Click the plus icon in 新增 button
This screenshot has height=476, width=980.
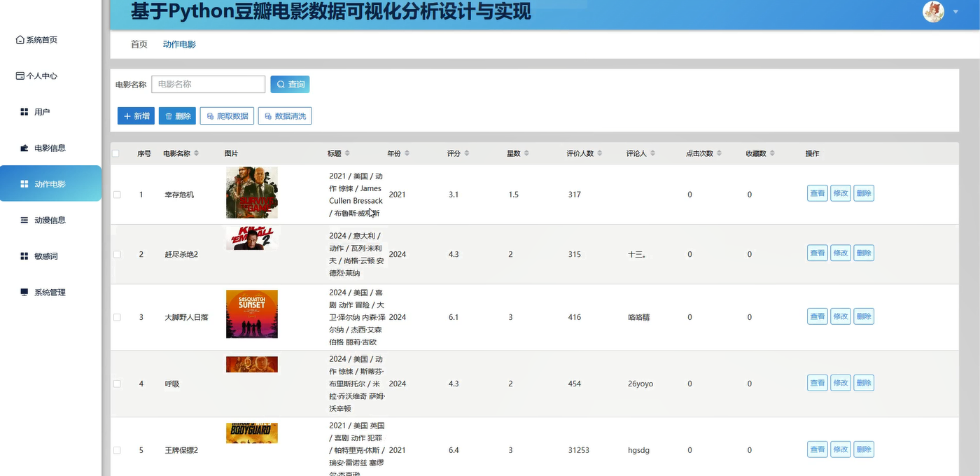pos(127,116)
